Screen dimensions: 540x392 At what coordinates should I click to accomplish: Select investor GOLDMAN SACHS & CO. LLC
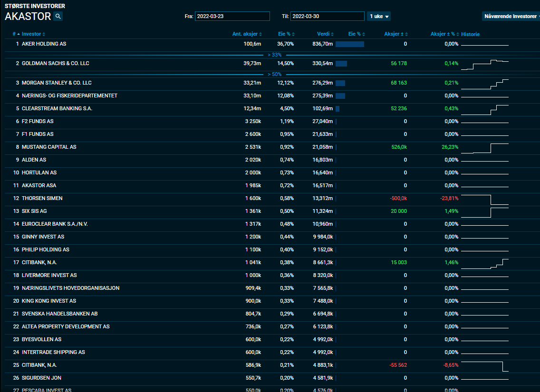pyautogui.click(x=56, y=63)
